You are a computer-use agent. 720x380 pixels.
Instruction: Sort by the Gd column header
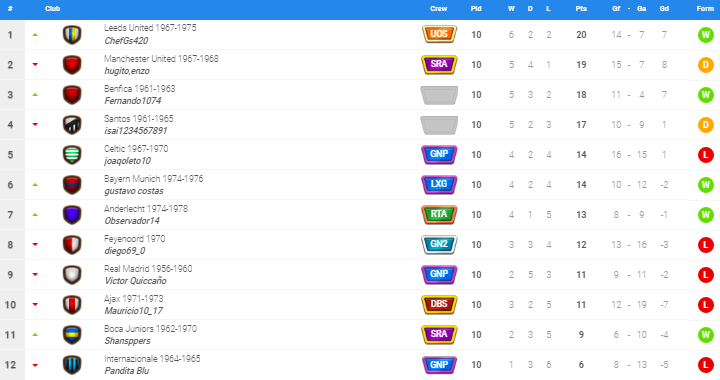(664, 9)
